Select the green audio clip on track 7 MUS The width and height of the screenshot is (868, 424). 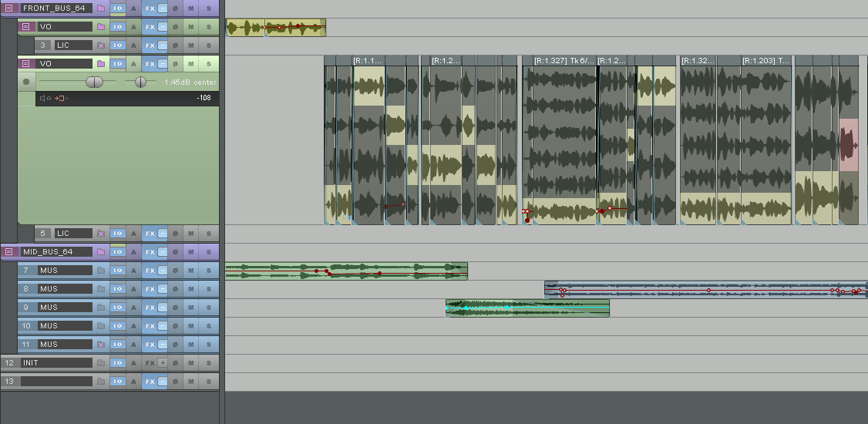pos(346,271)
